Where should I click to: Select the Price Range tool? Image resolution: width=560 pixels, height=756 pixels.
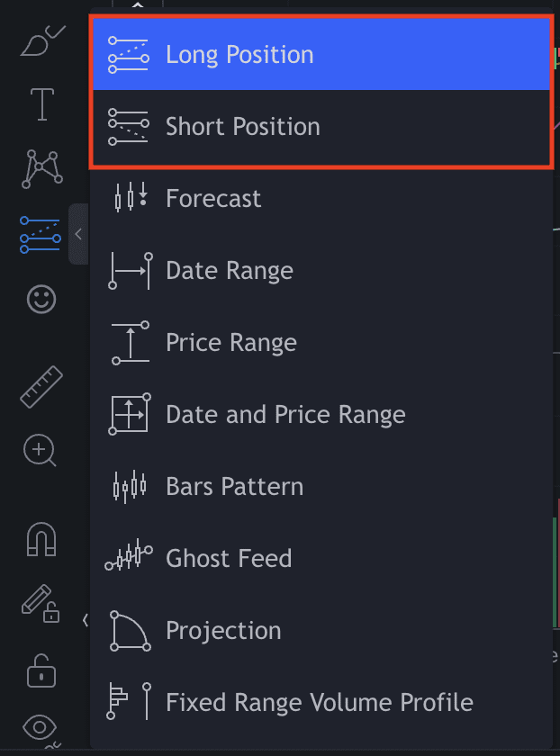coord(231,342)
